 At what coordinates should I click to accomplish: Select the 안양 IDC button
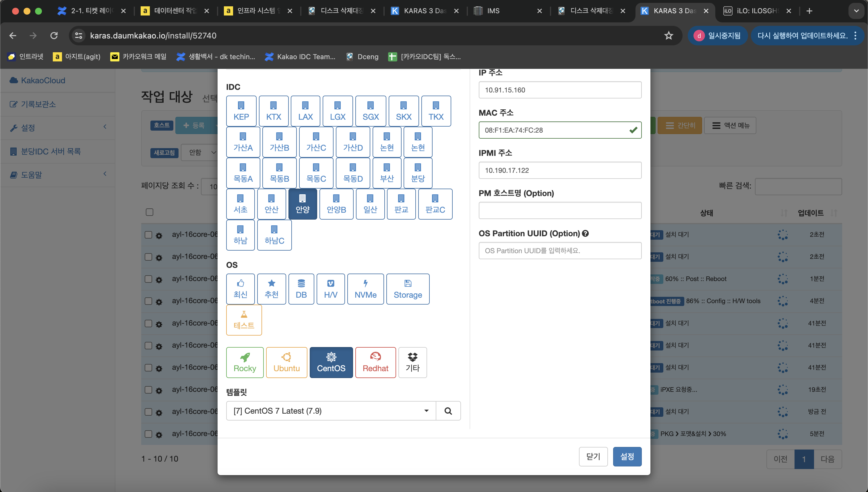pyautogui.click(x=303, y=204)
